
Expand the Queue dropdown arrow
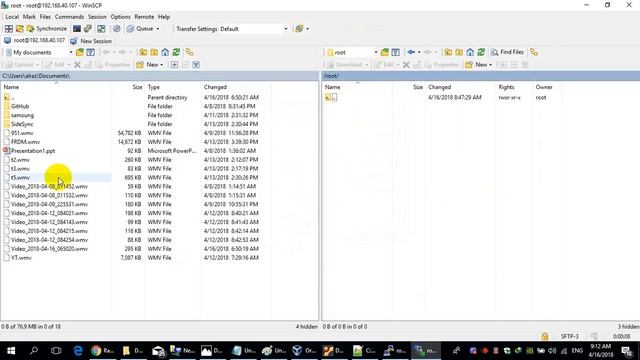pos(158,29)
